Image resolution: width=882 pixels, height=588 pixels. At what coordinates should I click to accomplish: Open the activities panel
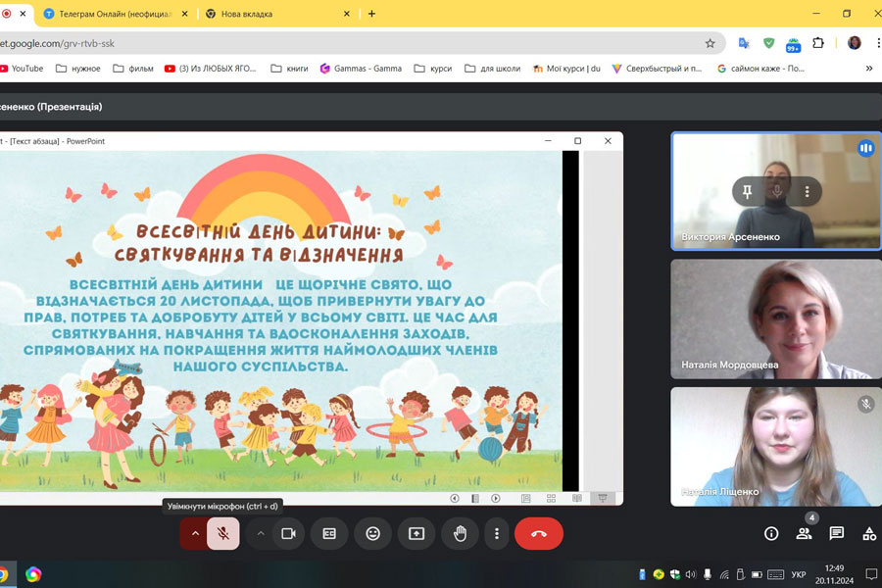coord(868,533)
